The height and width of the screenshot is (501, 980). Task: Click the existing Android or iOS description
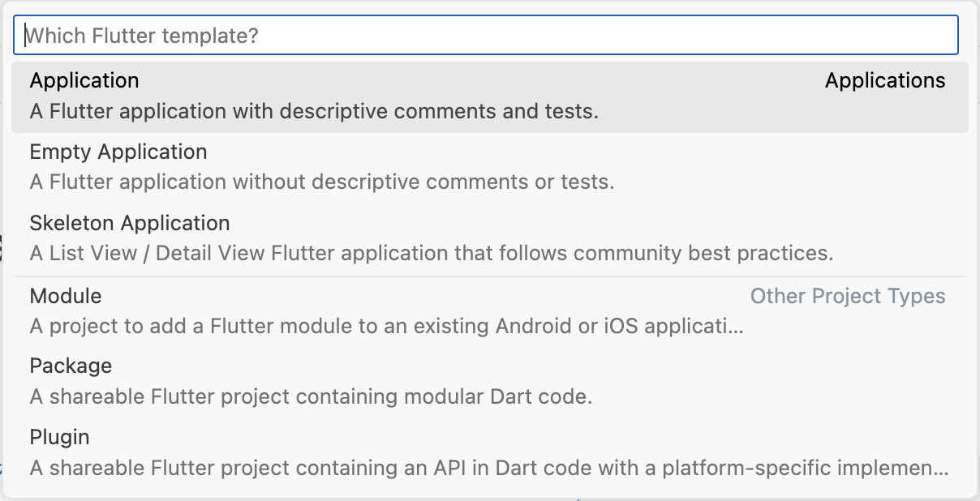386,327
